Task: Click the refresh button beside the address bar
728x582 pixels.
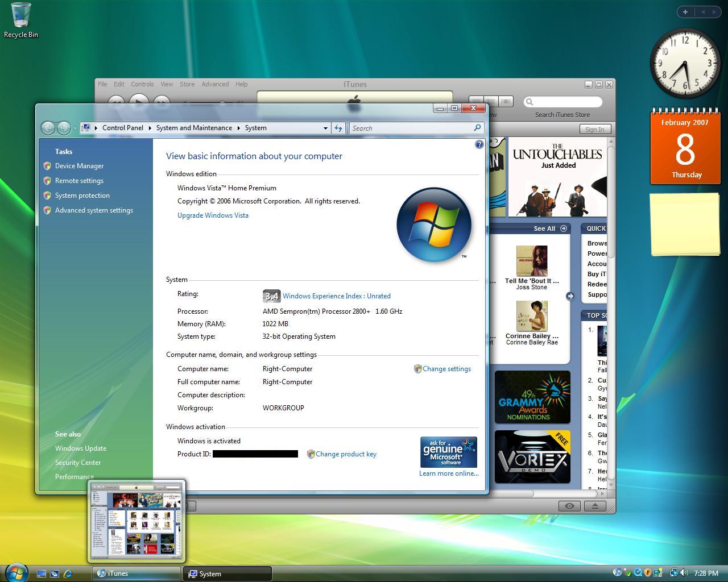Action: coord(338,128)
